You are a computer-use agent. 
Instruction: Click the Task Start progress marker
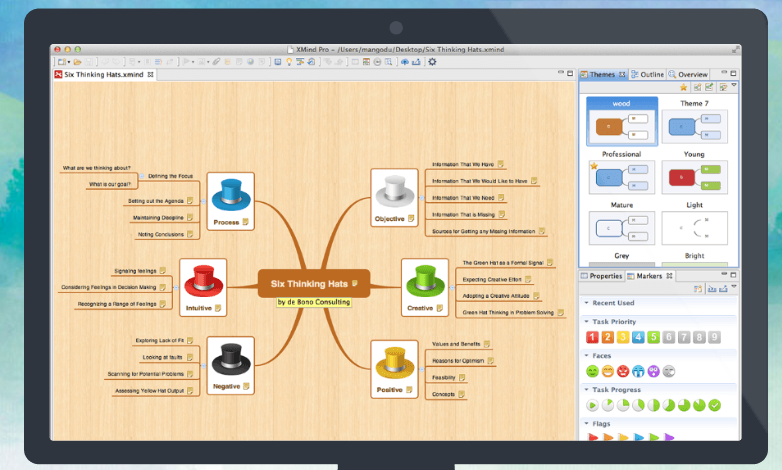pos(592,405)
